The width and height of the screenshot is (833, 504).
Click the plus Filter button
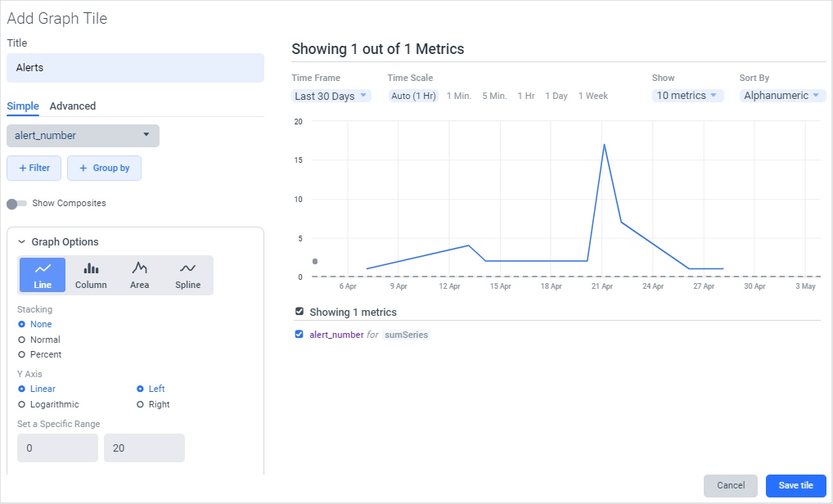tap(34, 168)
